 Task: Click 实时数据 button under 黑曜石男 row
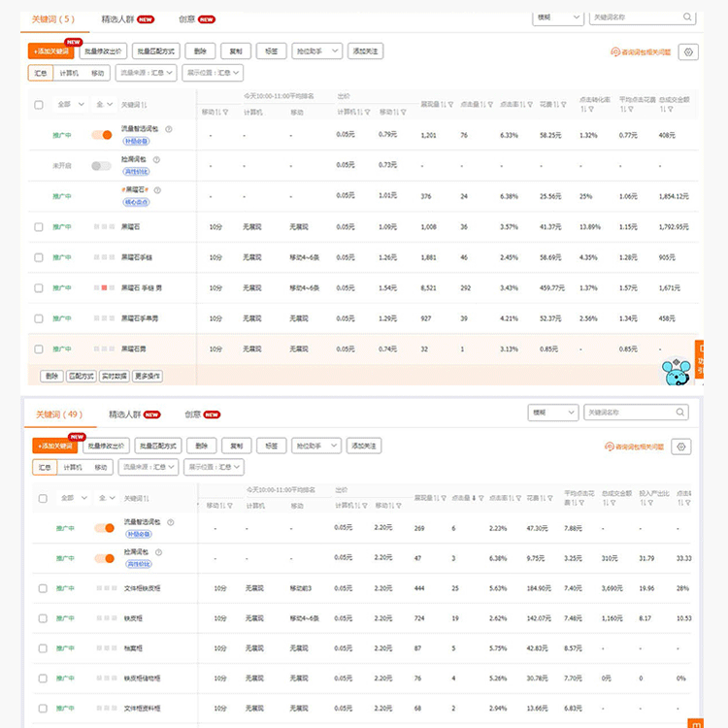tap(115, 376)
